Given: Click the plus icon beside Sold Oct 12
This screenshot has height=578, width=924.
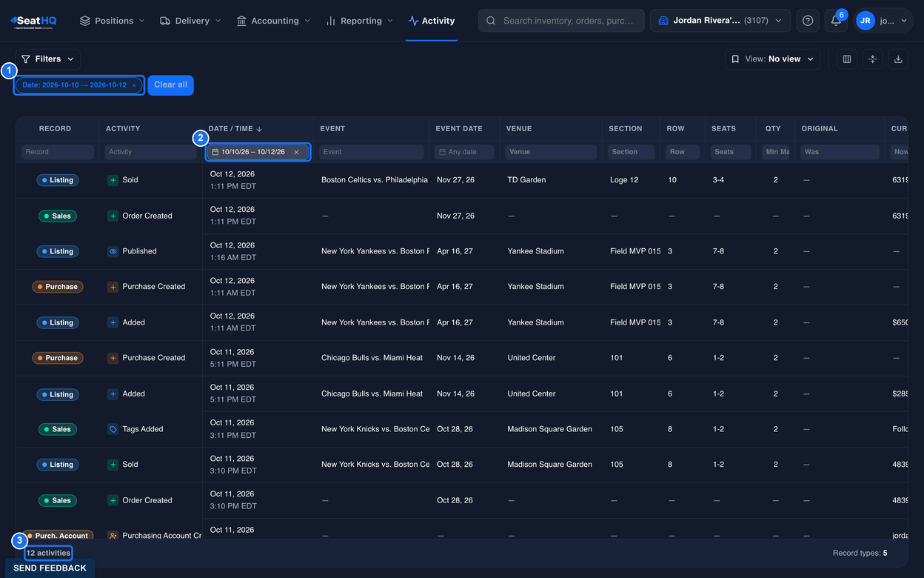Looking at the screenshot, I should pos(113,180).
